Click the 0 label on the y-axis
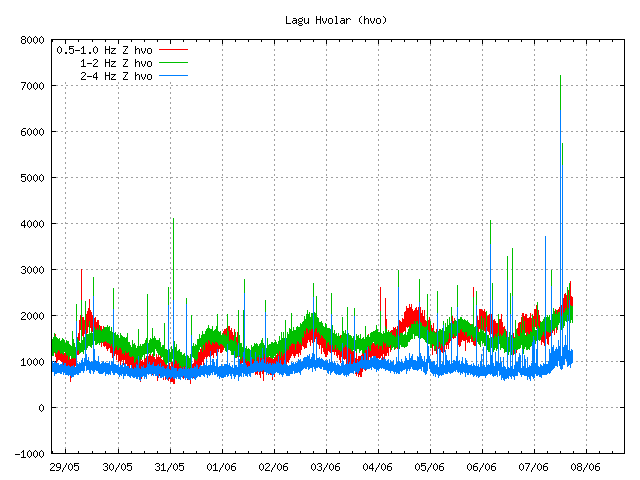The image size is (640, 480). (42, 408)
